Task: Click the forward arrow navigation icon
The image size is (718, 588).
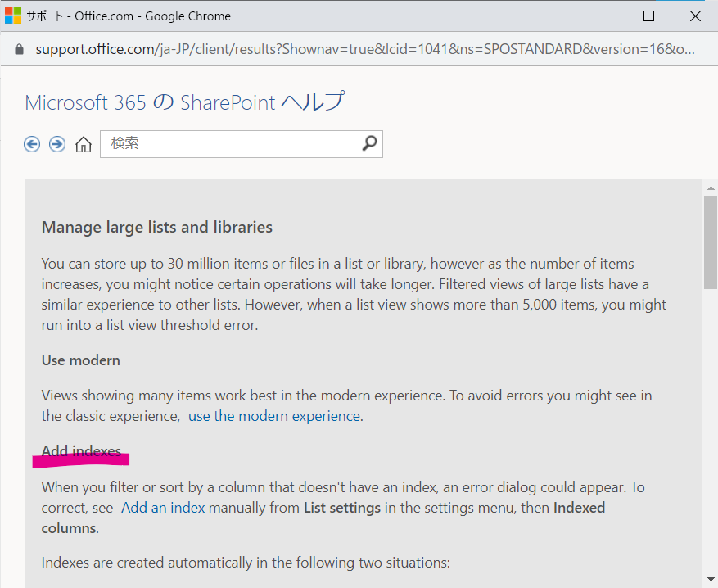Action: [x=57, y=144]
